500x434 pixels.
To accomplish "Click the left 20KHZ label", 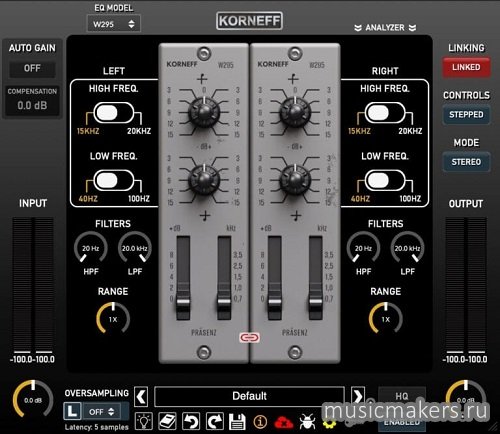I will pos(139,131).
